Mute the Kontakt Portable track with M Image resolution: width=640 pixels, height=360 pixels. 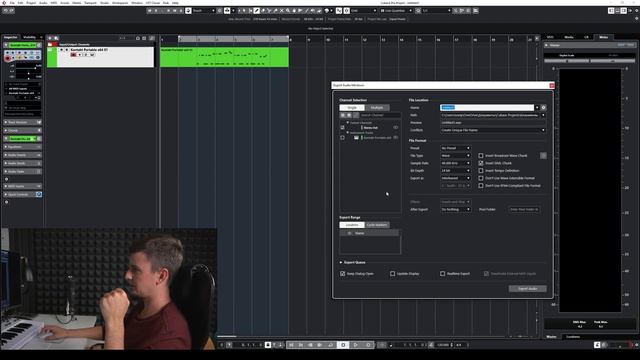click(x=62, y=50)
